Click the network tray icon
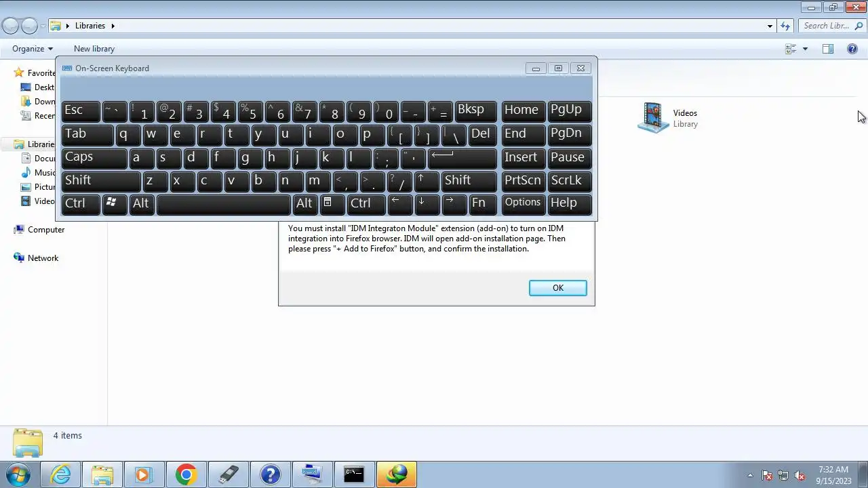 click(x=783, y=475)
